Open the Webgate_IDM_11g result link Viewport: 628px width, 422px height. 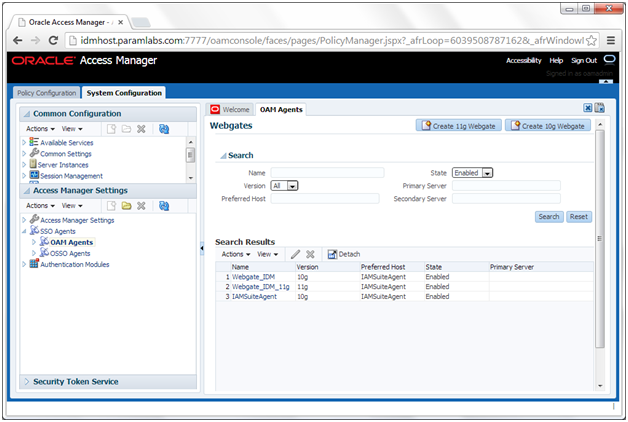coord(261,287)
